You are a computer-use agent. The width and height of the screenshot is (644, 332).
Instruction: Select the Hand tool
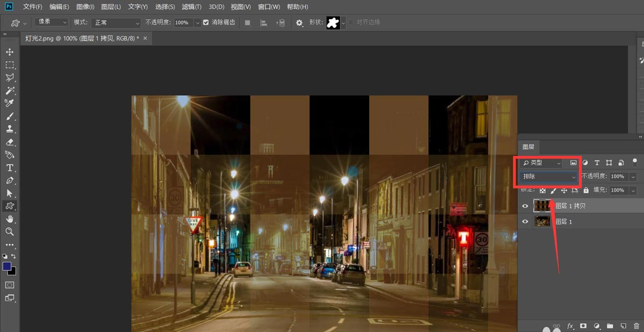point(10,219)
